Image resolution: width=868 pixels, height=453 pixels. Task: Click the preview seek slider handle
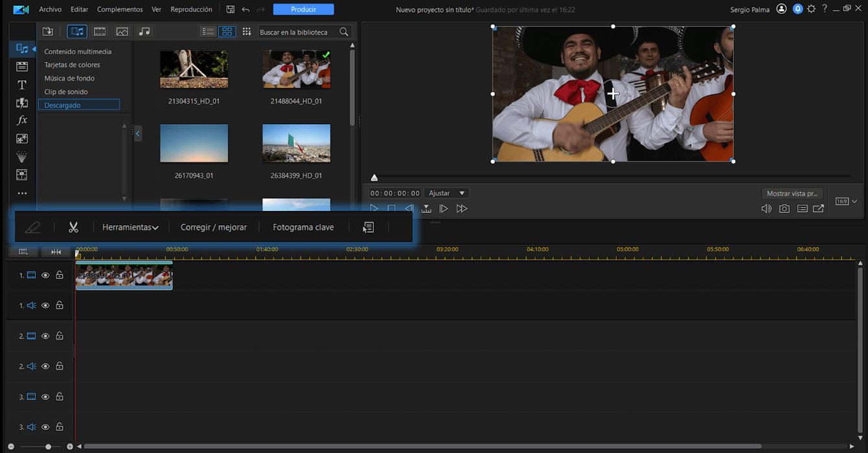tap(374, 177)
